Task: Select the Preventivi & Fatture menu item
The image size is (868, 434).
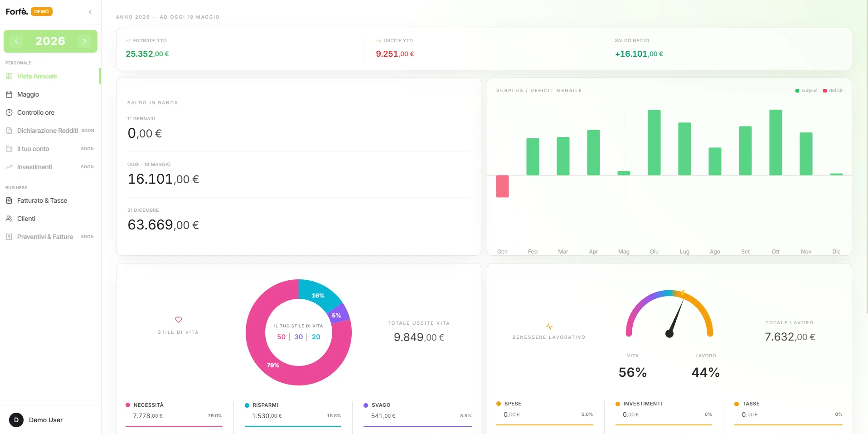Action: 50,237
